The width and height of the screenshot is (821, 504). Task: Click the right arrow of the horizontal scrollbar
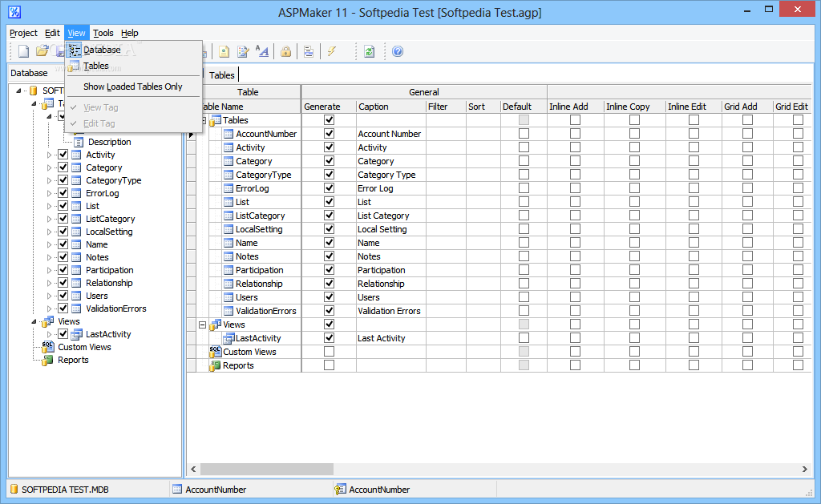coord(805,469)
